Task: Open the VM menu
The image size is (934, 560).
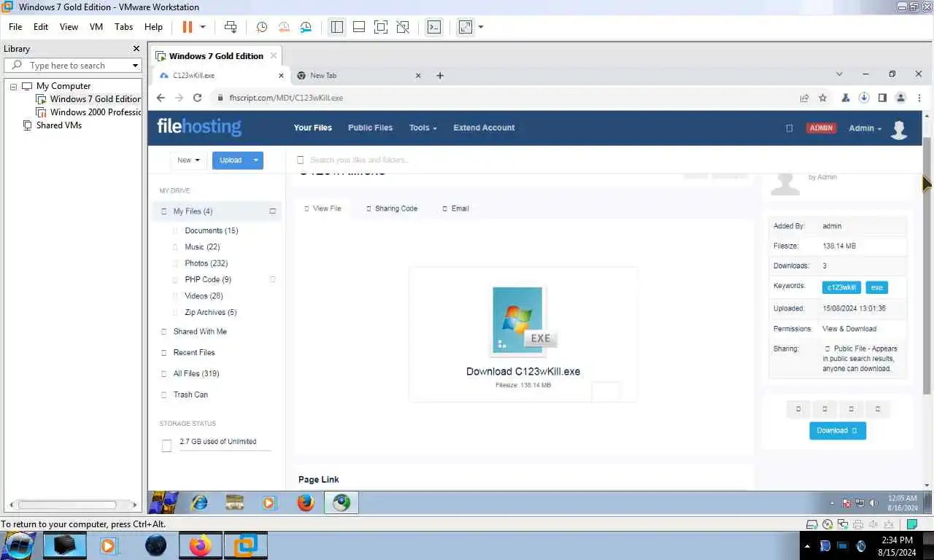Action: click(x=96, y=27)
